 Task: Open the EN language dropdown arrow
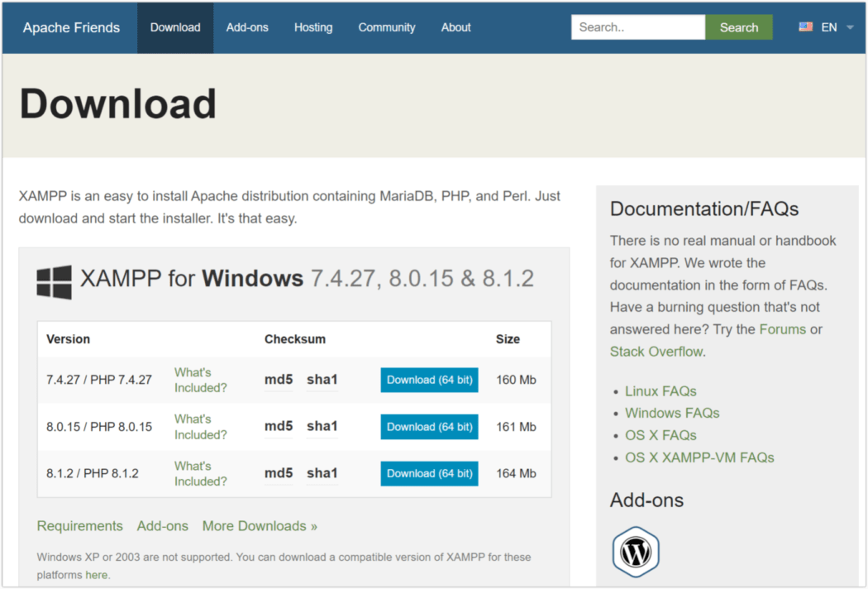tap(850, 27)
